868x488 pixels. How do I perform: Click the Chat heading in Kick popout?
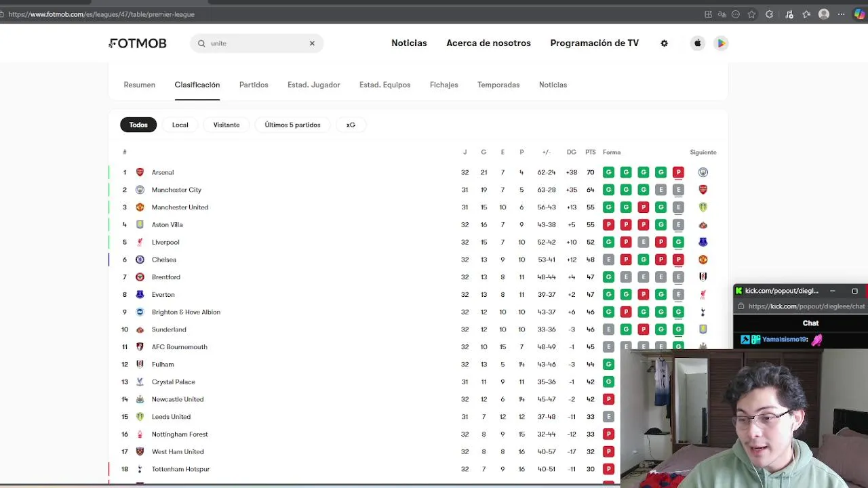(x=810, y=323)
